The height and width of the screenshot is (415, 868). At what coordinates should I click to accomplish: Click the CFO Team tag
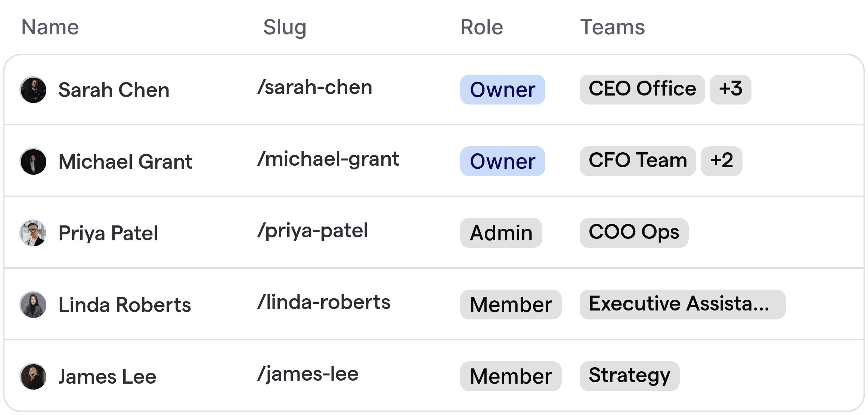[637, 161]
